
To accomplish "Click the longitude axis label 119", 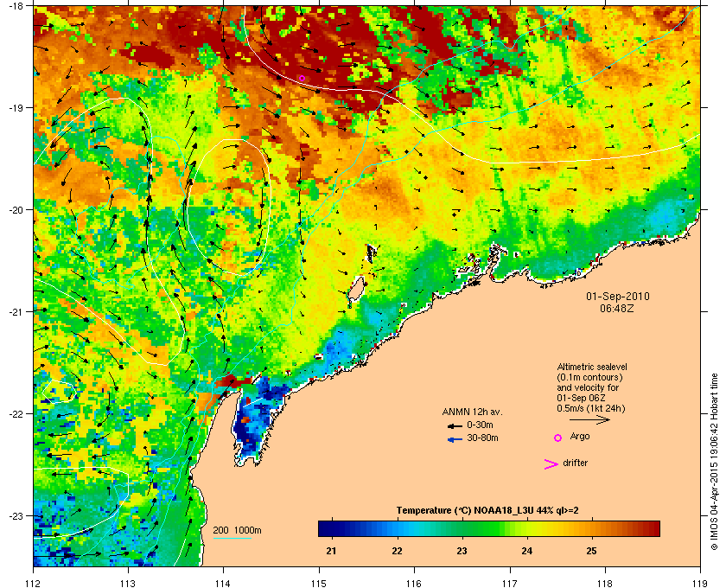I will [701, 584].
